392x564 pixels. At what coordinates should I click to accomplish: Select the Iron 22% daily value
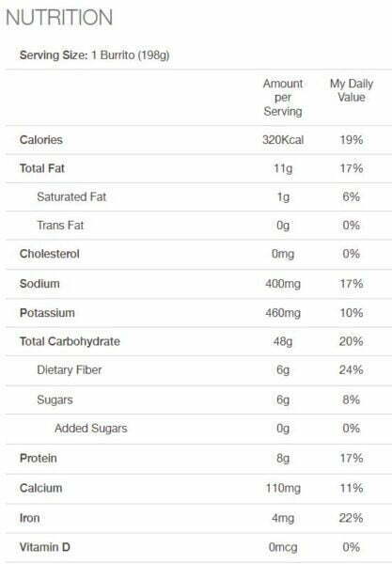[x=351, y=518]
